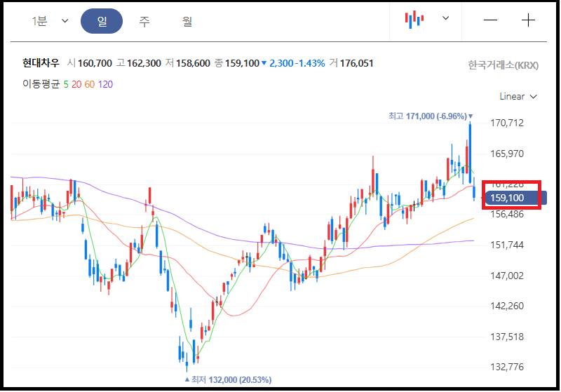Click the 최고 171,000 high marker
561x392 pixels.
(431, 116)
